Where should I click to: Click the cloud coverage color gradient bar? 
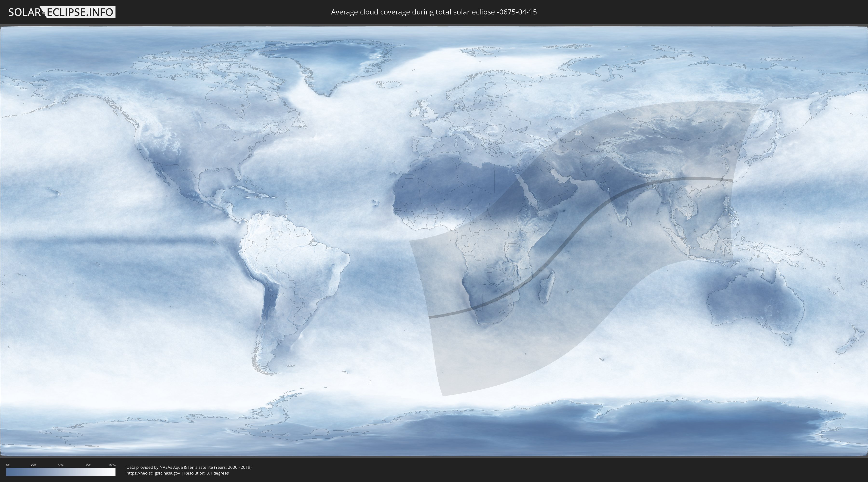click(x=61, y=472)
